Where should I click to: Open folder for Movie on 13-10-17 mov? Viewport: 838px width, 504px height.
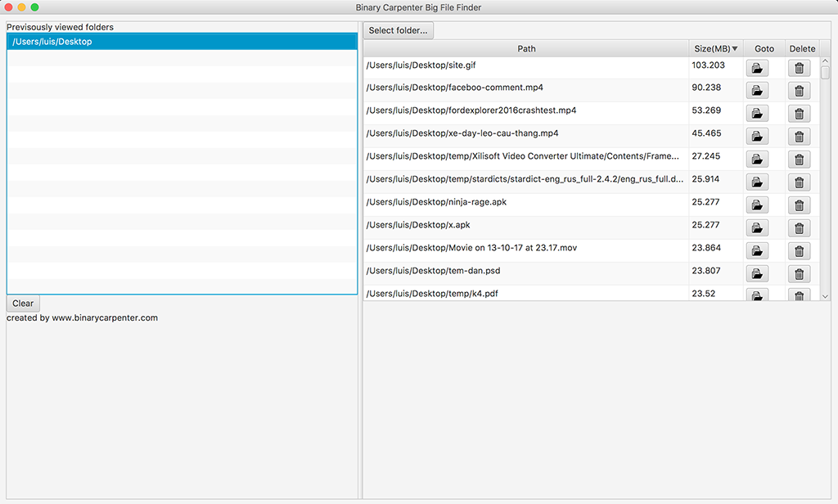click(757, 251)
